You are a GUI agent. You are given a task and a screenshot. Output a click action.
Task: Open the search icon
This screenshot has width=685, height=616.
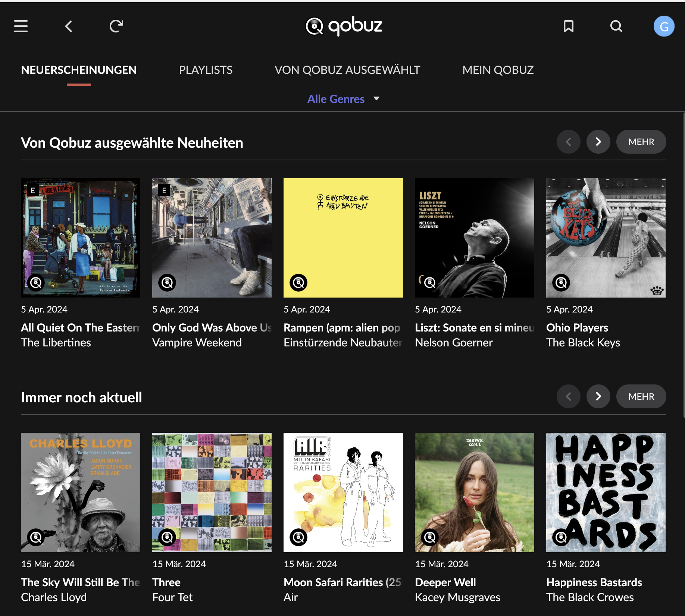pos(616,26)
